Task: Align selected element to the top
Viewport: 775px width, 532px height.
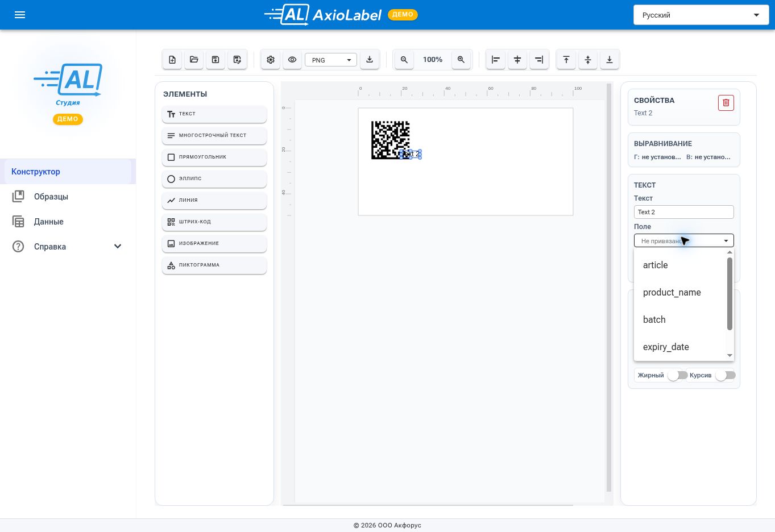Action: click(566, 60)
